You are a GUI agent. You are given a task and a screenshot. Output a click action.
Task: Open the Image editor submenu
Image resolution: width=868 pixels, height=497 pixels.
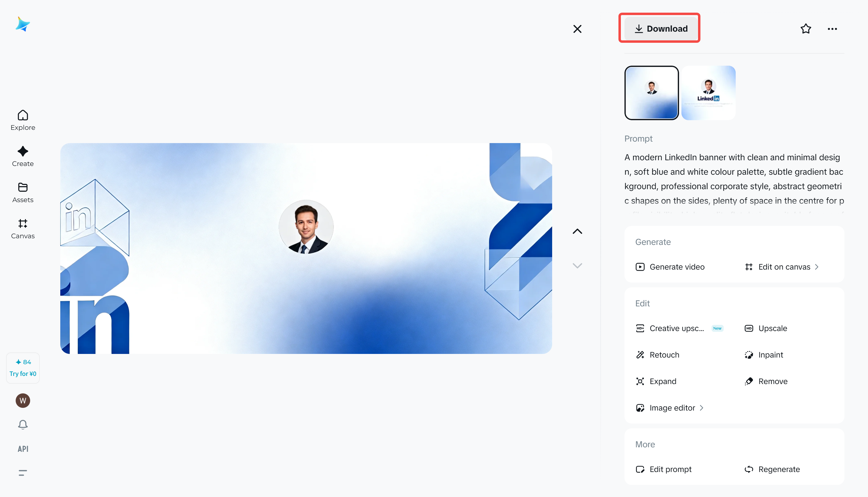673,408
